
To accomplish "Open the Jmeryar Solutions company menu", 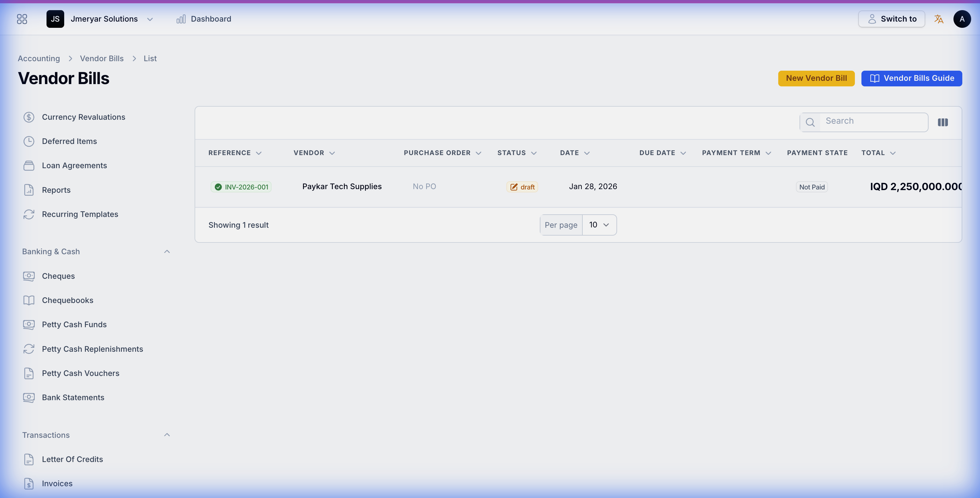I will (104, 19).
